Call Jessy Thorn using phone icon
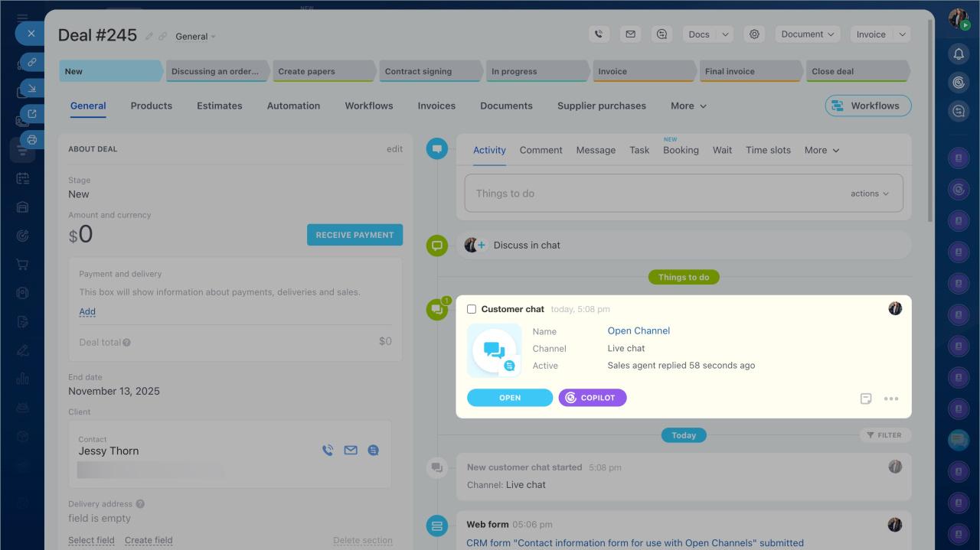The width and height of the screenshot is (980, 550). click(x=328, y=451)
